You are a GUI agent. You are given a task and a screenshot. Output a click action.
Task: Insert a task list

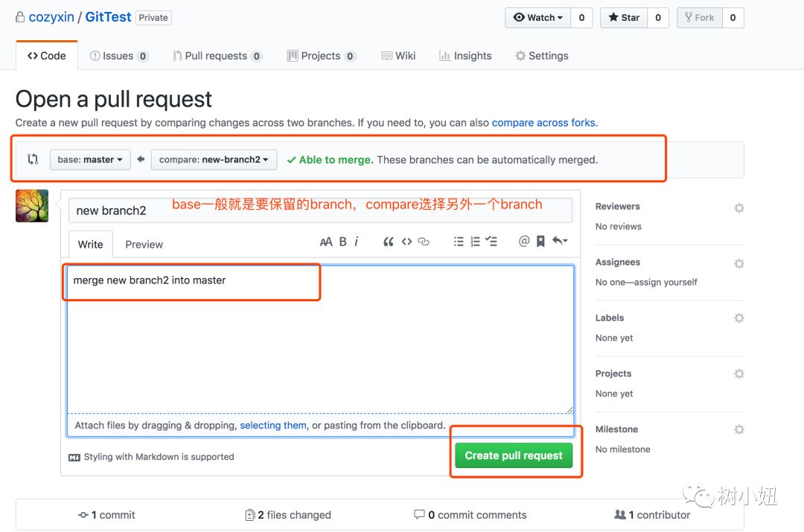tap(491, 241)
